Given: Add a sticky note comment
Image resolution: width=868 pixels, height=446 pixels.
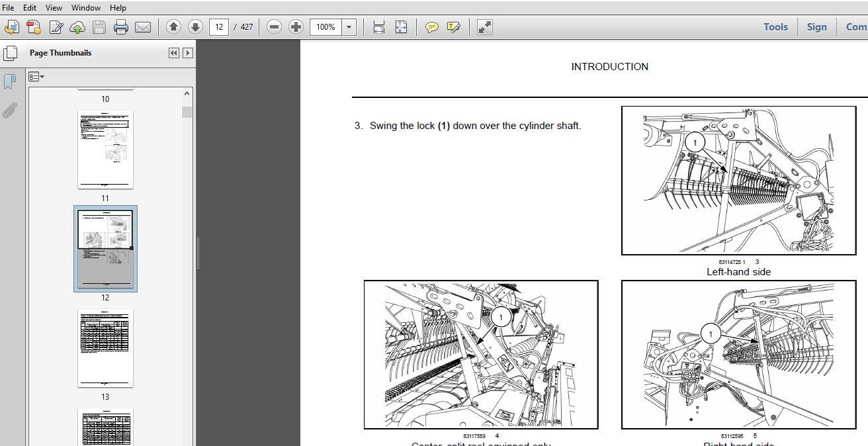Looking at the screenshot, I should [431, 27].
